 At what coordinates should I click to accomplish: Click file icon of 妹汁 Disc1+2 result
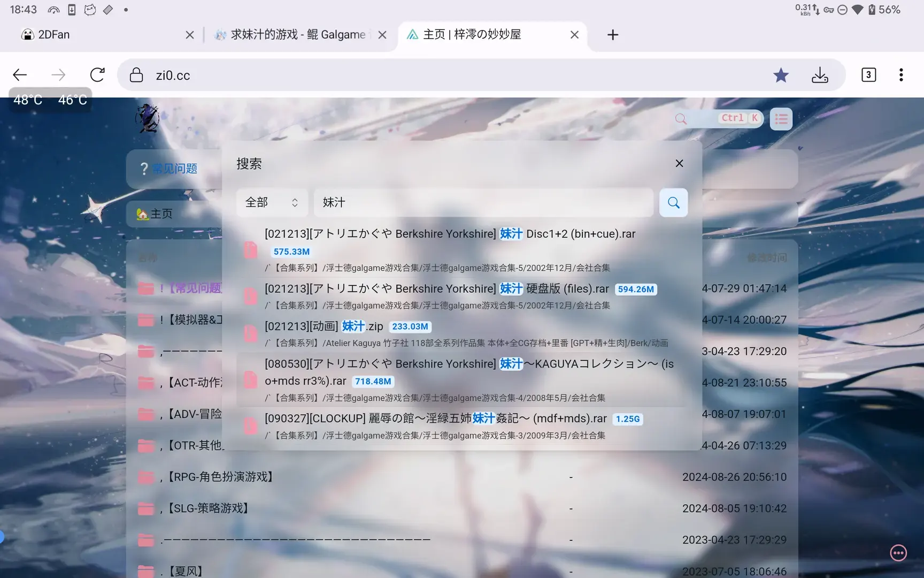(250, 250)
